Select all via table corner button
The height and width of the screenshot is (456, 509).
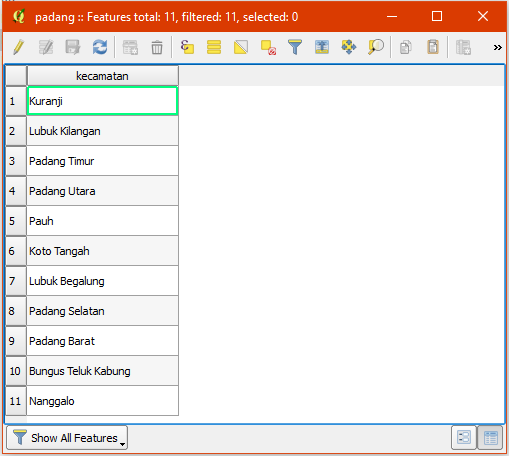click(16, 76)
